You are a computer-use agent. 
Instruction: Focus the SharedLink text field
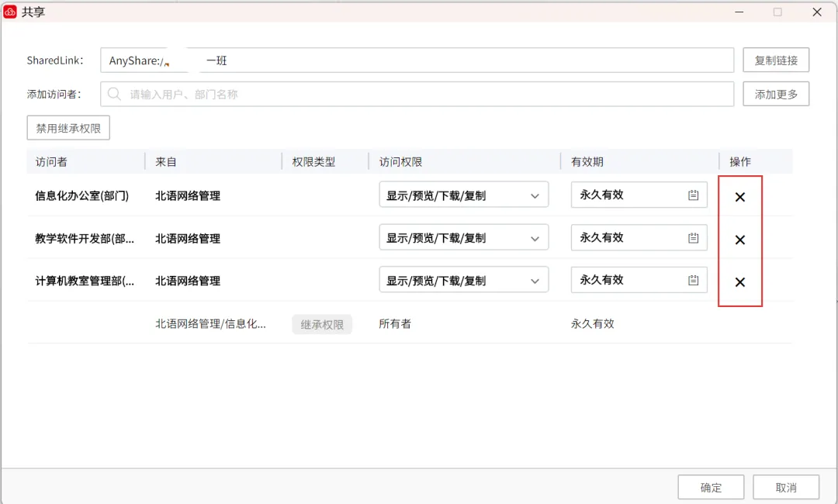(x=417, y=60)
